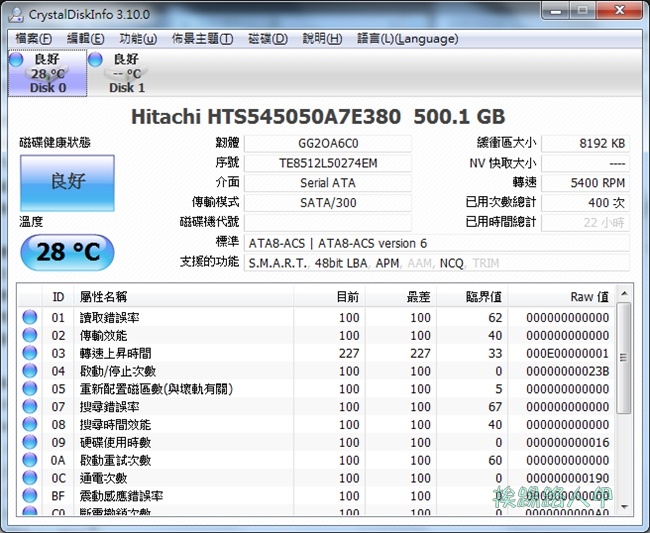
Task: Click the empty 磁碟機代號 field
Action: coord(328,223)
